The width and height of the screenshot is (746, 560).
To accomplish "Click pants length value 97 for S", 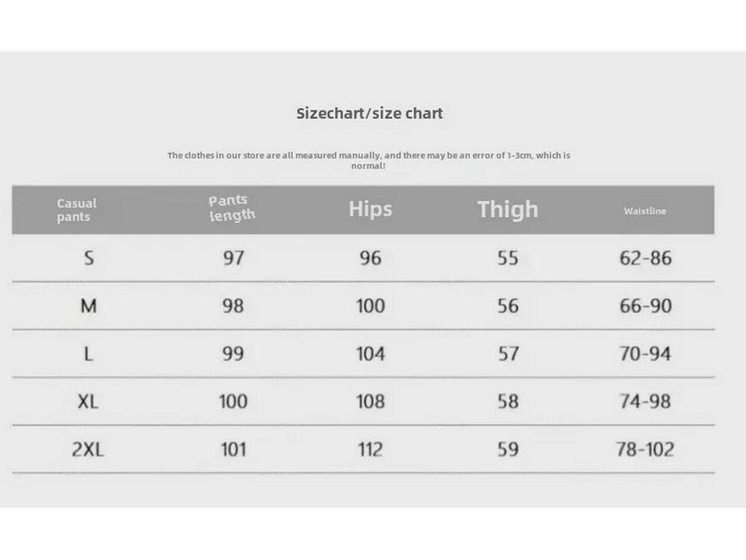I will point(233,258).
